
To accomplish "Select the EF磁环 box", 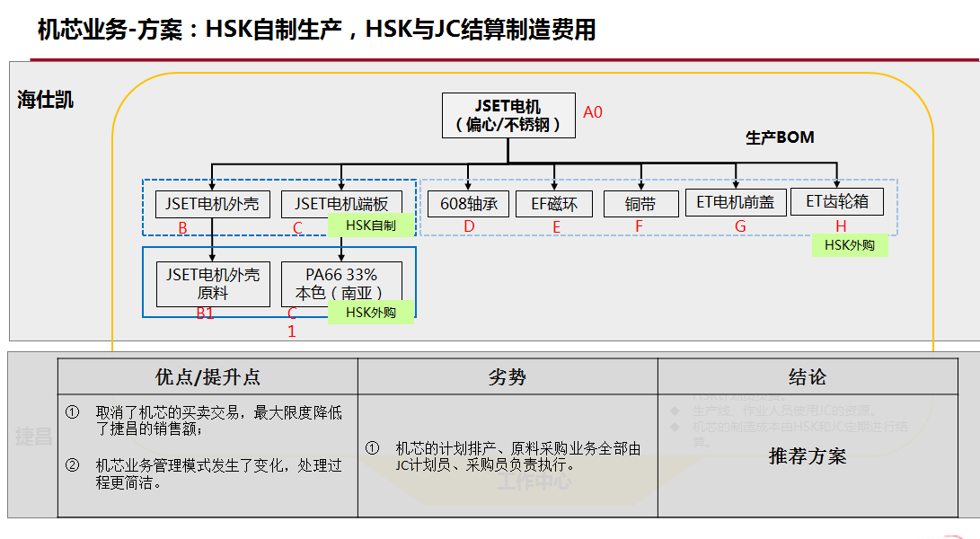I will (554, 204).
